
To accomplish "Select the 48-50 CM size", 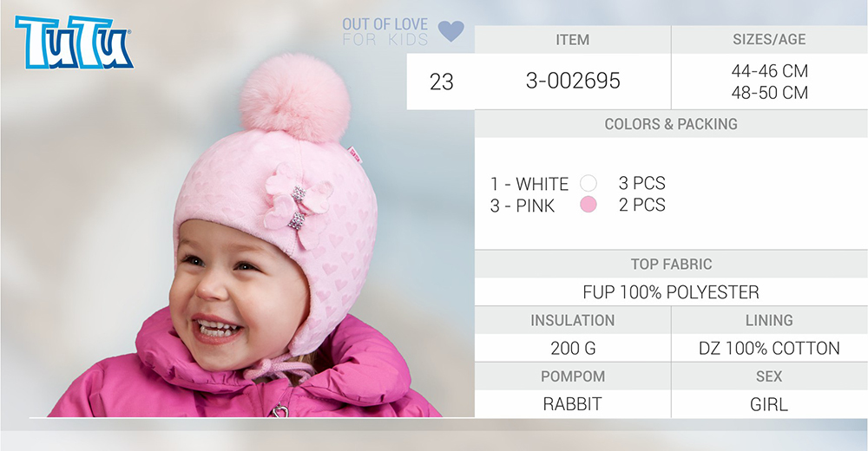I will pos(769,93).
